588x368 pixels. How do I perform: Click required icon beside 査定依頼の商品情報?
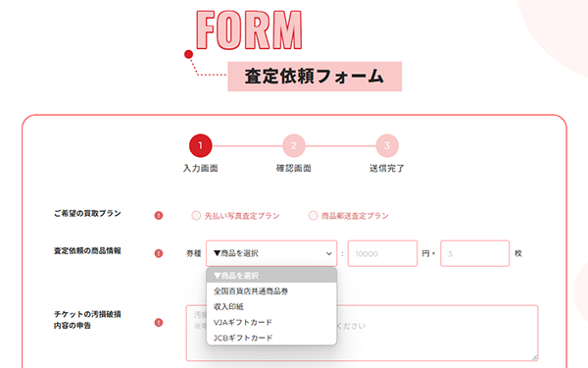coord(159,253)
